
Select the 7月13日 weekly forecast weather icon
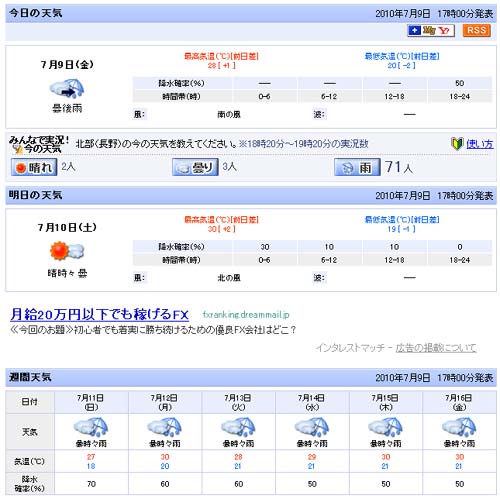[x=238, y=427]
